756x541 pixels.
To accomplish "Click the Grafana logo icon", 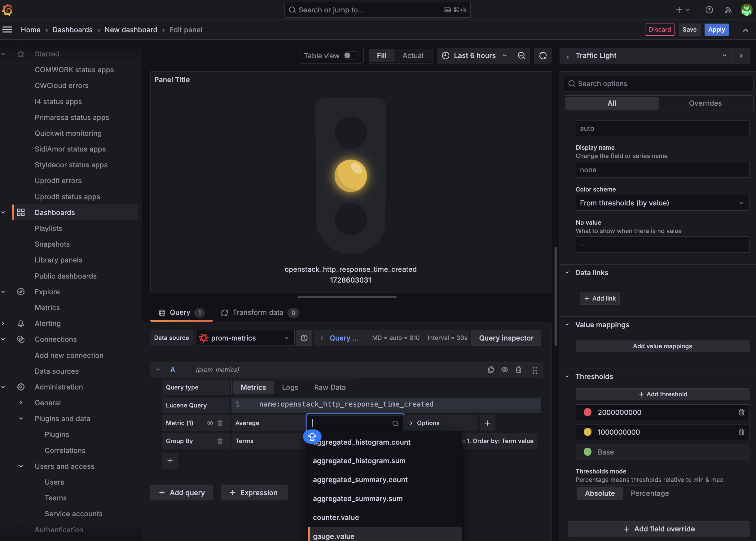I will 7,10.
